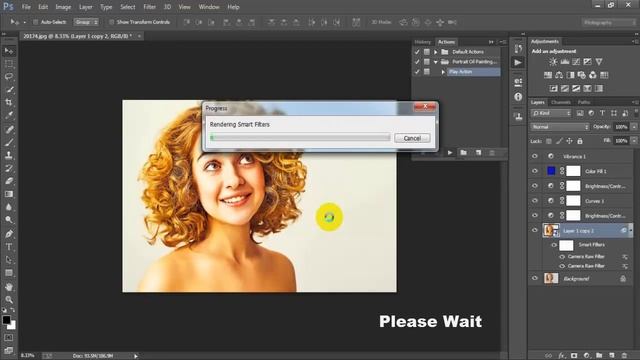Switch to the Channels tab
The height and width of the screenshot is (360, 640).
(x=560, y=102)
